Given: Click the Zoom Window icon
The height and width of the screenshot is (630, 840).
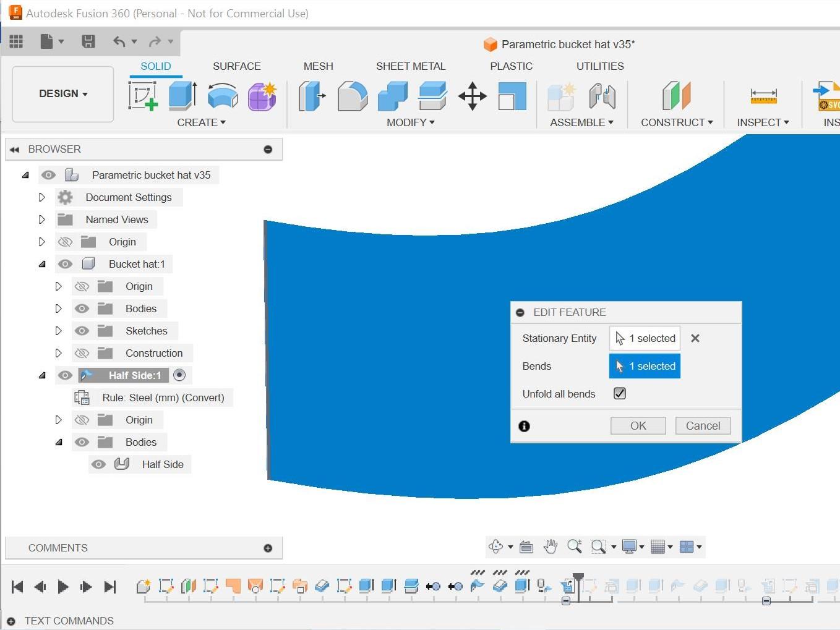Looking at the screenshot, I should pos(598,547).
